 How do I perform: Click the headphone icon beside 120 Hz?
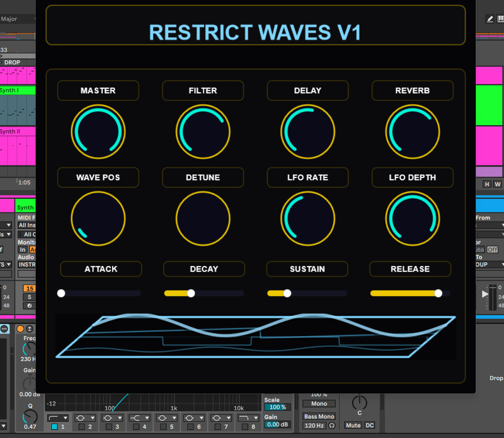point(332,425)
